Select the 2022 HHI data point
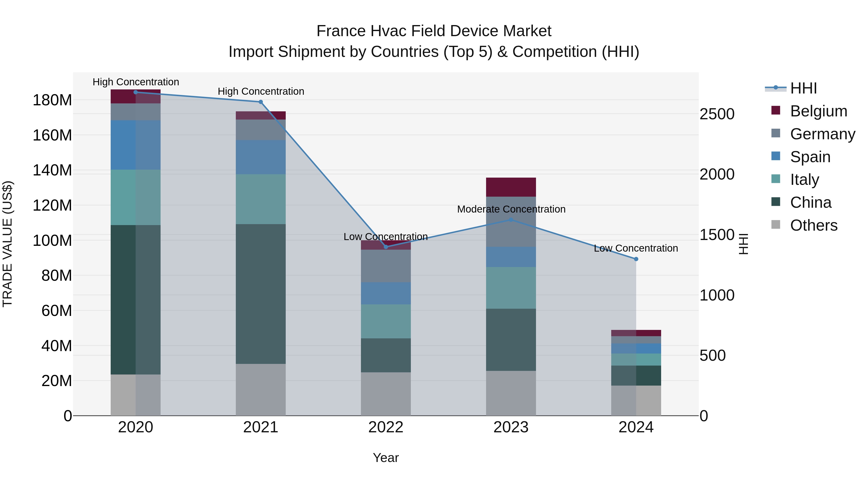868x488 pixels. coord(386,247)
